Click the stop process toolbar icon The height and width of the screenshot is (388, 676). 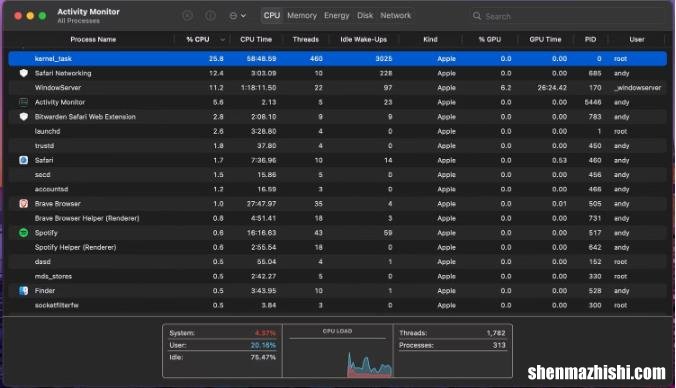(188, 16)
